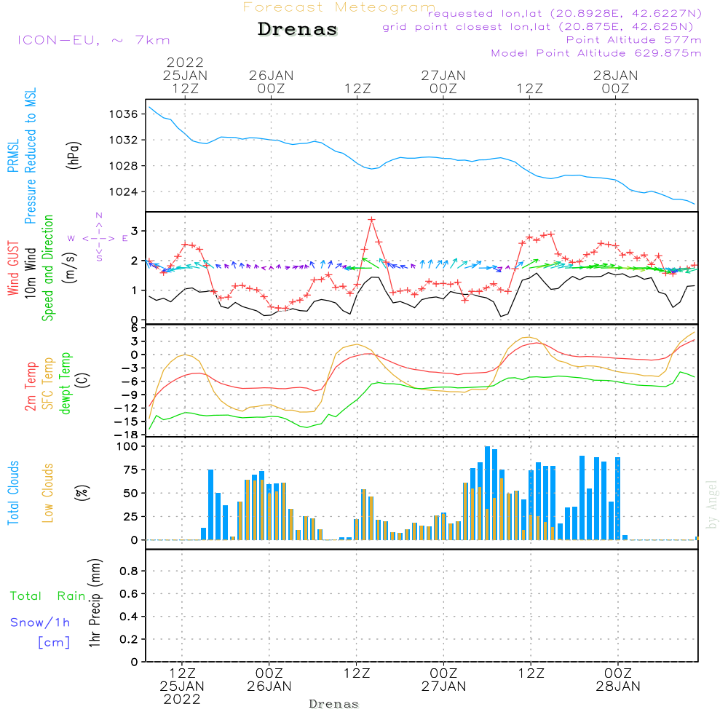Image resolution: width=728 pixels, height=728 pixels.
Task: Click the '1036' pressure axis tick
Action: (124, 114)
